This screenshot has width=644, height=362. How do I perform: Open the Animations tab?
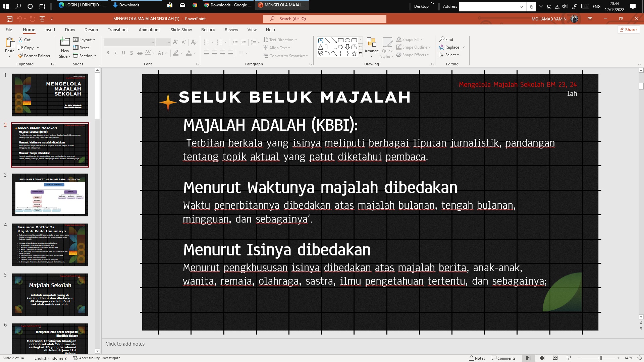coord(150,29)
